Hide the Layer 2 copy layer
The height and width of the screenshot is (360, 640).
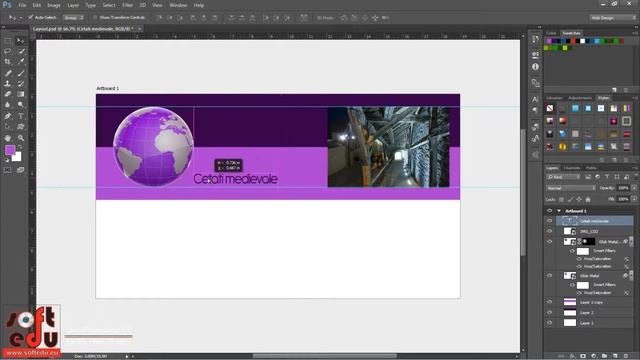[x=549, y=302]
